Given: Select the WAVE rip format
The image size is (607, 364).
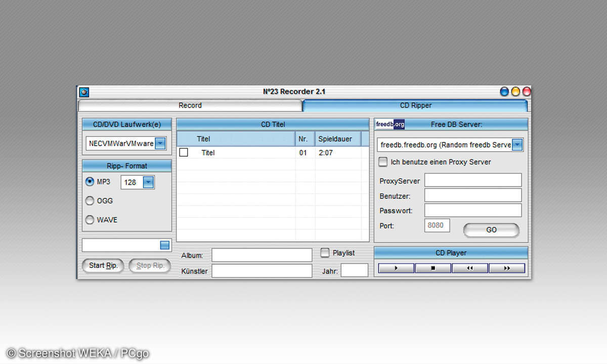Looking at the screenshot, I should coord(90,220).
